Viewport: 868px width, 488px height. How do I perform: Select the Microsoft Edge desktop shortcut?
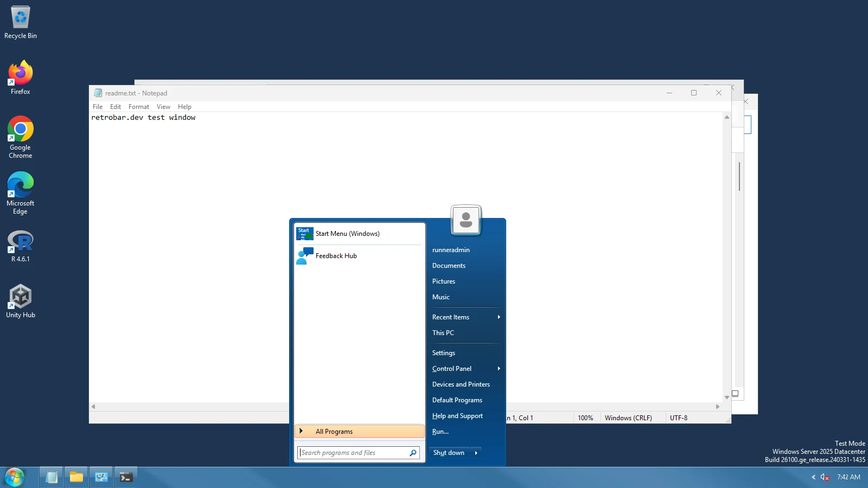[21, 193]
